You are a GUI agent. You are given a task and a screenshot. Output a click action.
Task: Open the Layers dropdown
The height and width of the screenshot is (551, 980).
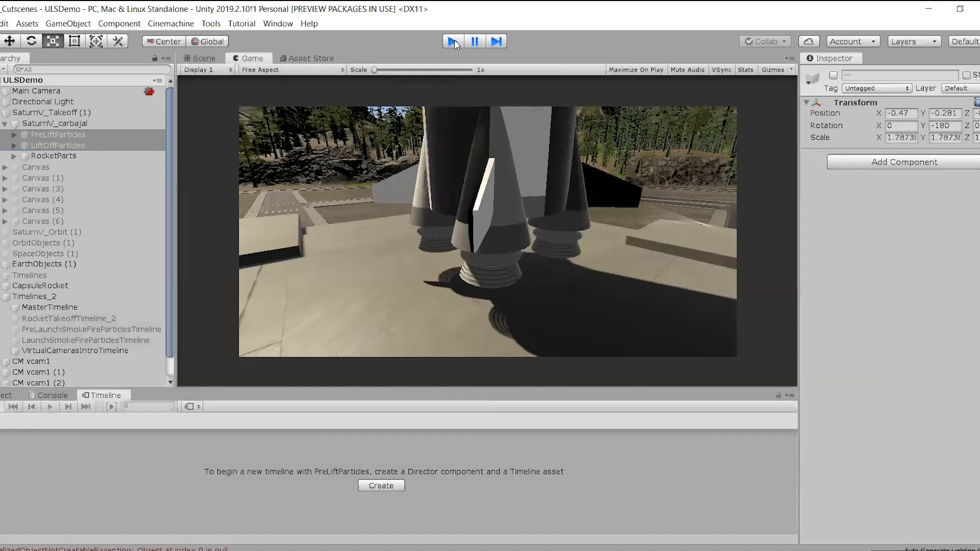pyautogui.click(x=914, y=41)
